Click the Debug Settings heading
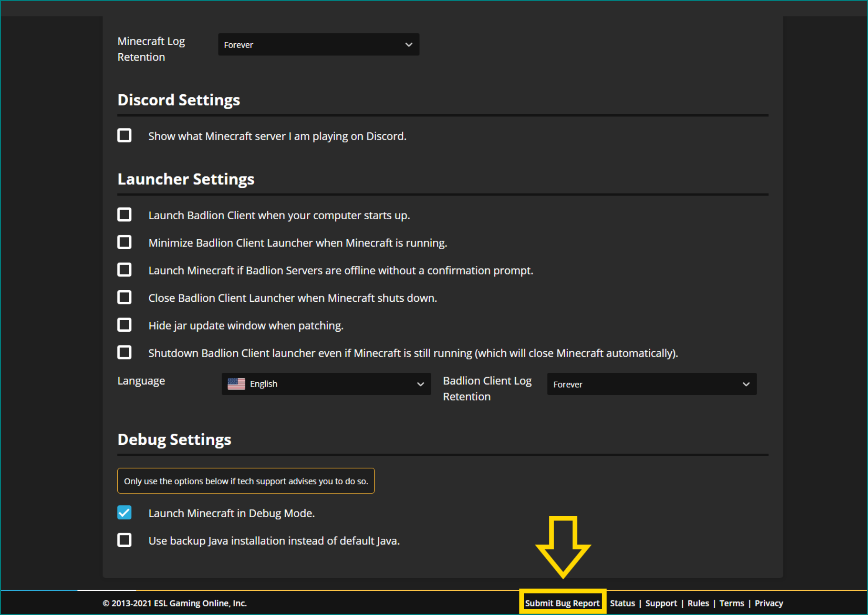868x615 pixels. (x=174, y=439)
